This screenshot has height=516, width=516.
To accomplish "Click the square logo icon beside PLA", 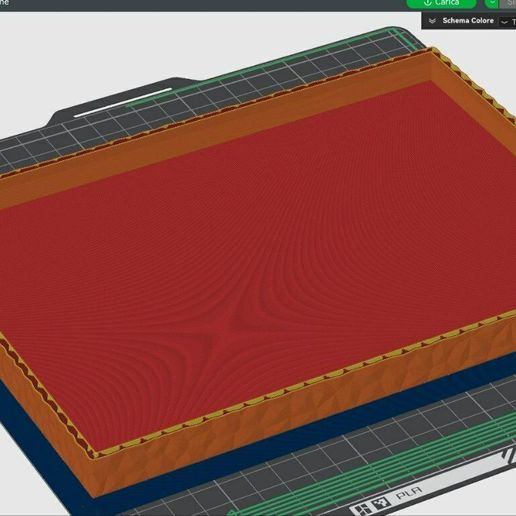I will 381,503.
